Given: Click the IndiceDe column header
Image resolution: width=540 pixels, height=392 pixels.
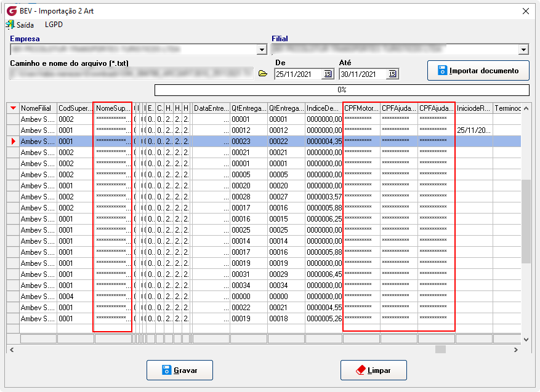Looking at the screenshot, I should (x=324, y=108).
